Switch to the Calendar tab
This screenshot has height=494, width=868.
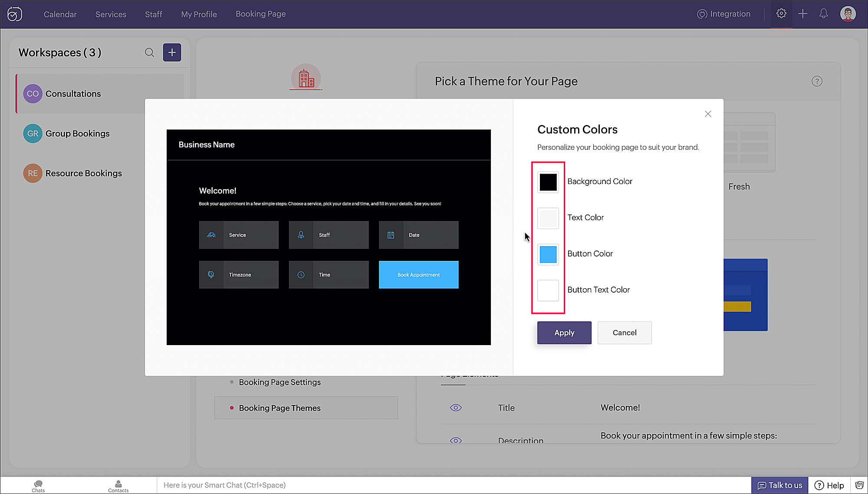tap(60, 14)
